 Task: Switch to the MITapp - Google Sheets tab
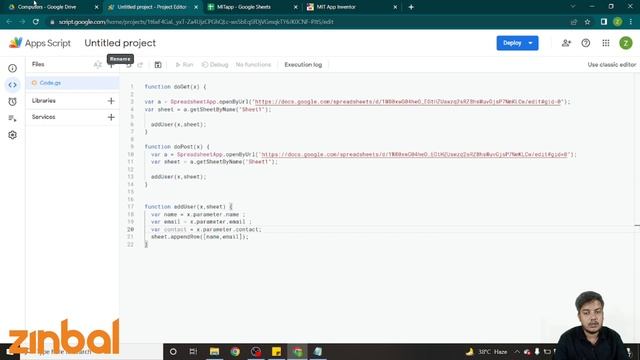point(244,7)
